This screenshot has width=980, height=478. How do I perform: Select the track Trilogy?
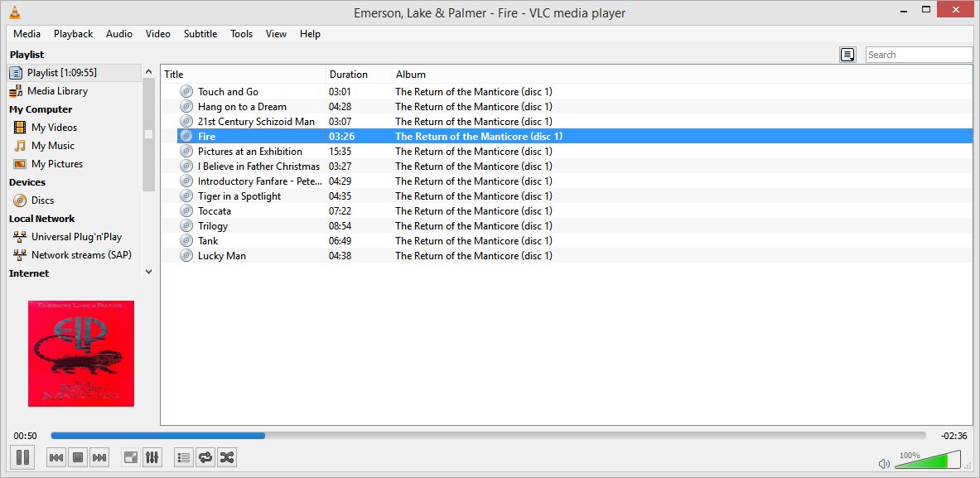point(213,226)
